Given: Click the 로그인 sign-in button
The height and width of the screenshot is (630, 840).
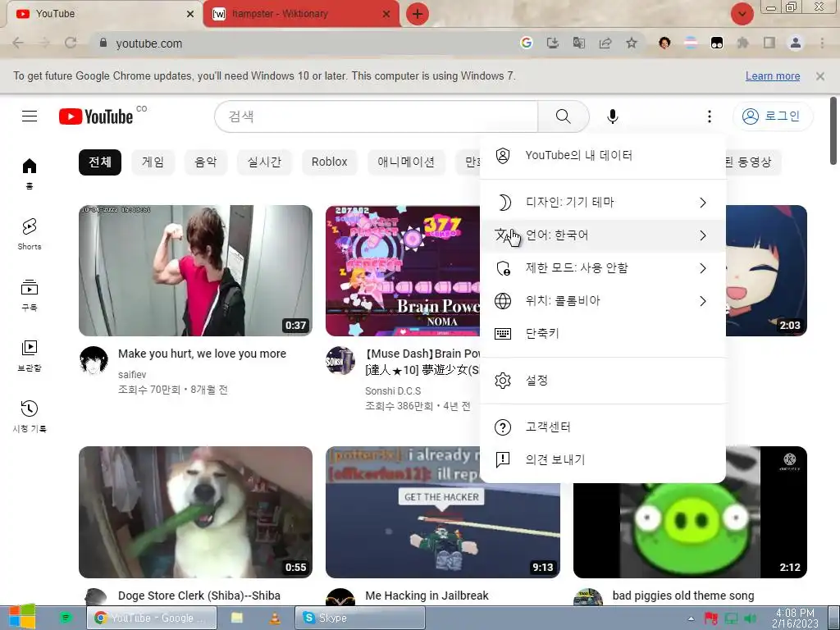Looking at the screenshot, I should click(x=773, y=116).
